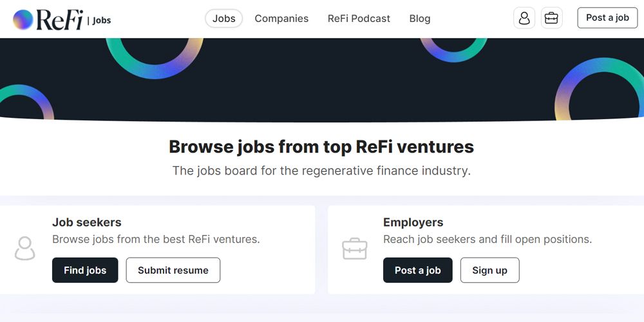Click the briefcase icon in header
The image size is (644, 322).
click(551, 18)
